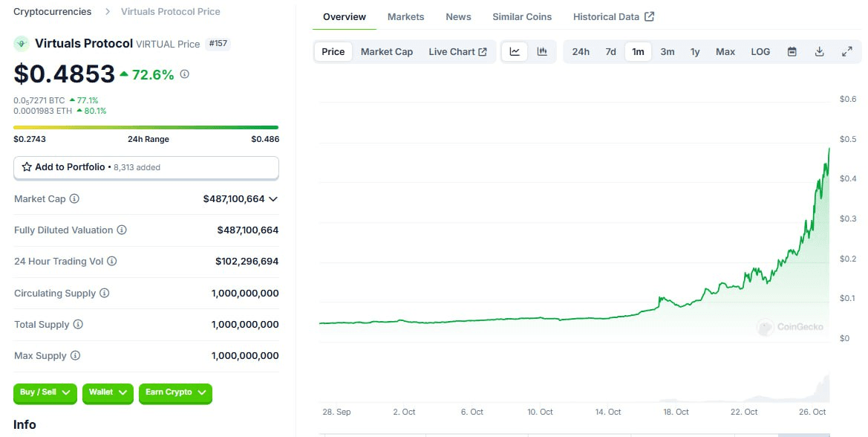Viewport: 868px width, 437px height.
Task: Click price line peak near 26. Oct
Action: [x=829, y=149]
